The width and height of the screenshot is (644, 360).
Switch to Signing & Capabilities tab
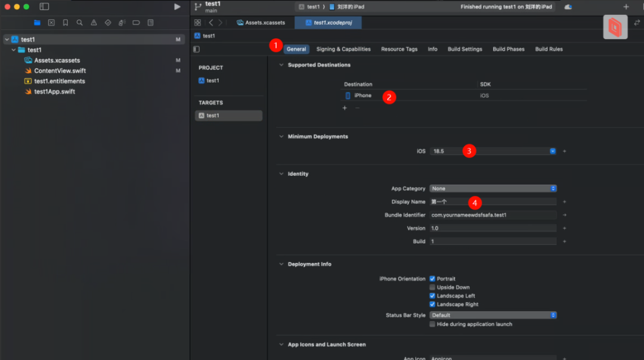tap(343, 49)
